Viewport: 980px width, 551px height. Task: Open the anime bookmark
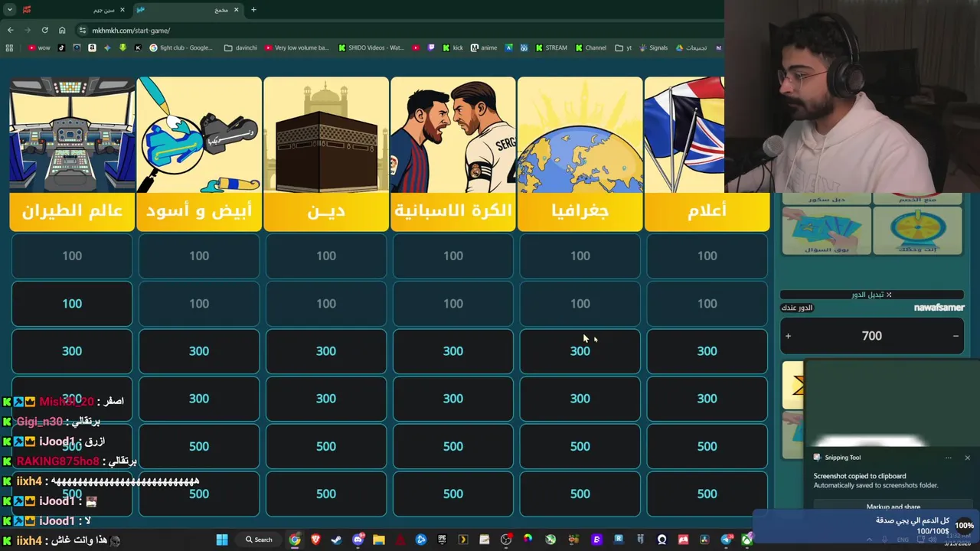coord(484,47)
